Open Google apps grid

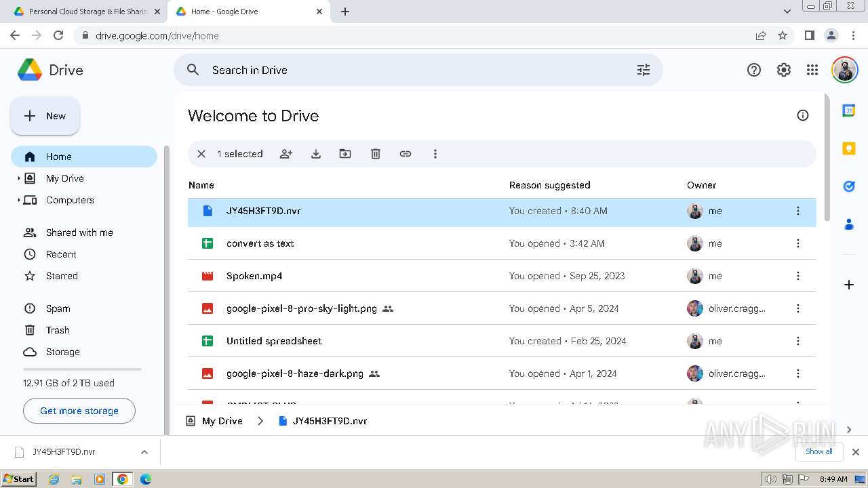coord(812,70)
